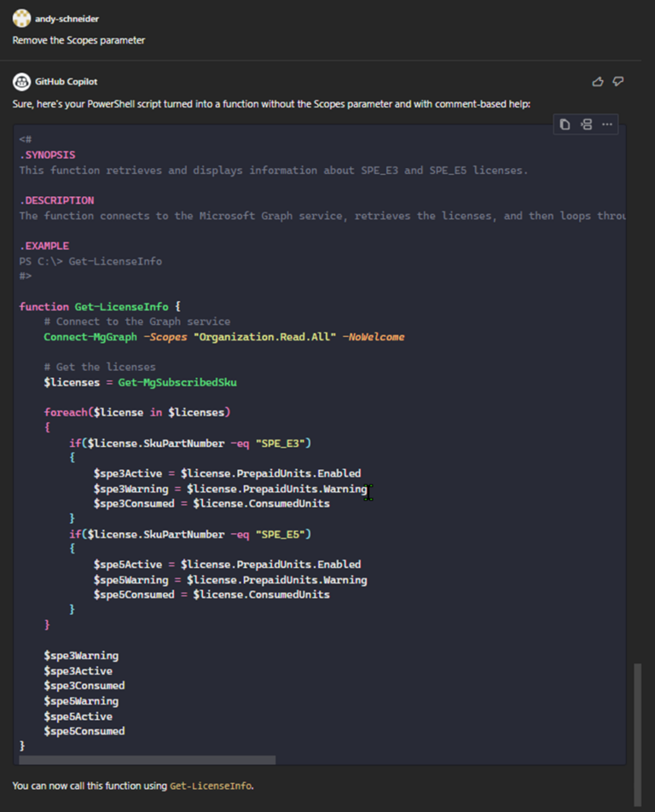
Task: Click the foreach($license in $licenses) line
Action: 137,413
